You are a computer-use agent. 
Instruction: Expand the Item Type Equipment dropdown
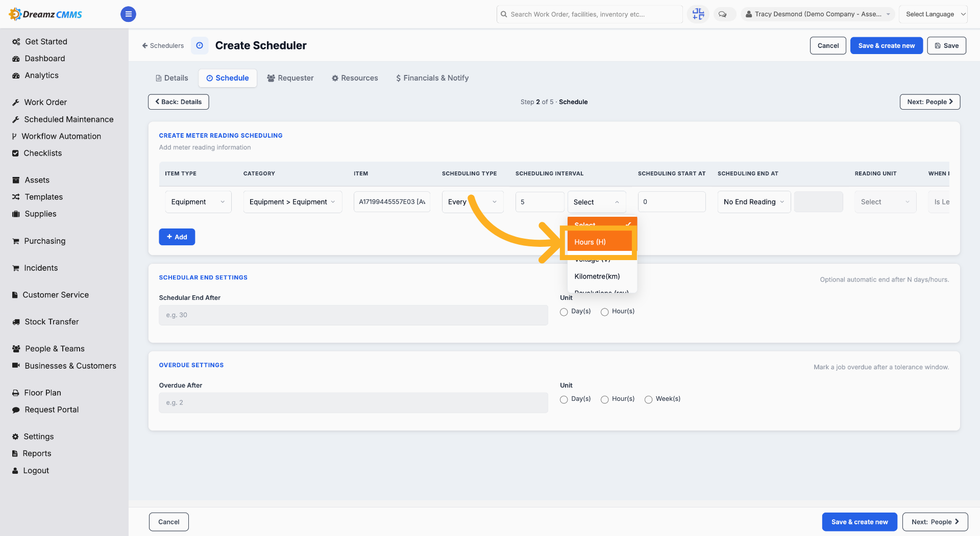coord(198,202)
